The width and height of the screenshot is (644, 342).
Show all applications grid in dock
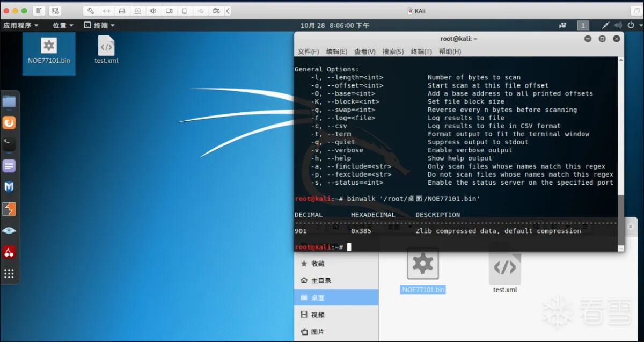click(x=9, y=273)
